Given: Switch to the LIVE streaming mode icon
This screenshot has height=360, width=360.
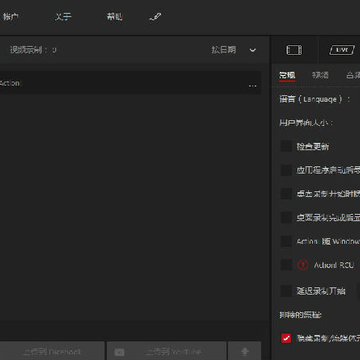Looking at the screenshot, I should pyautogui.click(x=341, y=50).
